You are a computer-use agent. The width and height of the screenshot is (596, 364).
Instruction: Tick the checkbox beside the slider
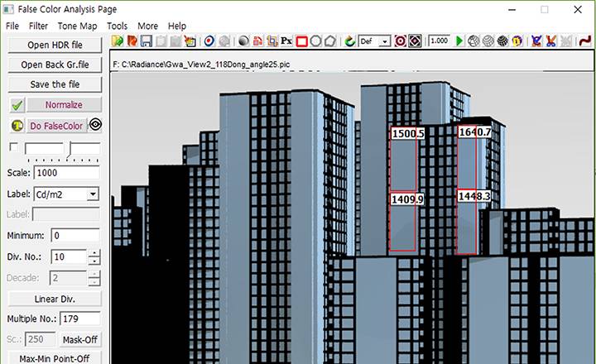pyautogui.click(x=13, y=147)
